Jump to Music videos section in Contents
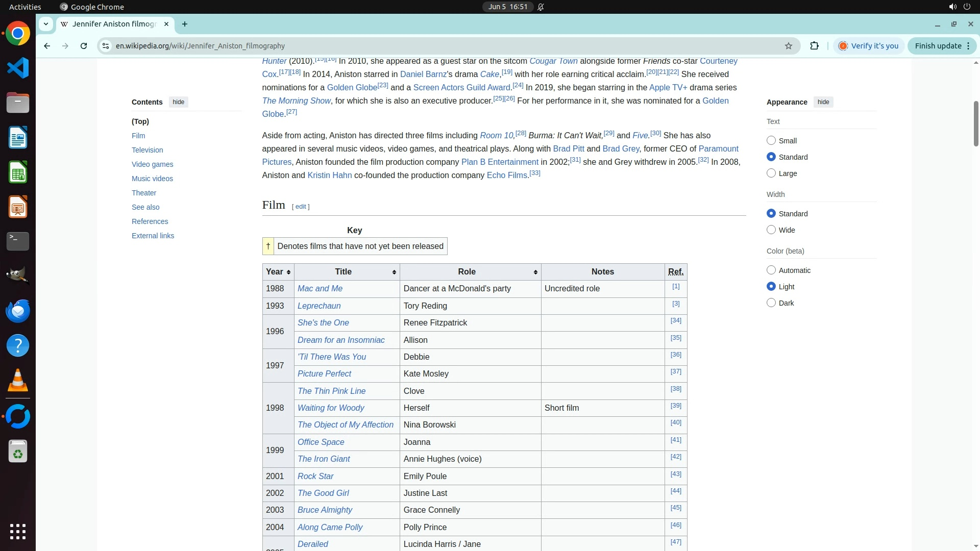The height and width of the screenshot is (551, 980). click(152, 179)
